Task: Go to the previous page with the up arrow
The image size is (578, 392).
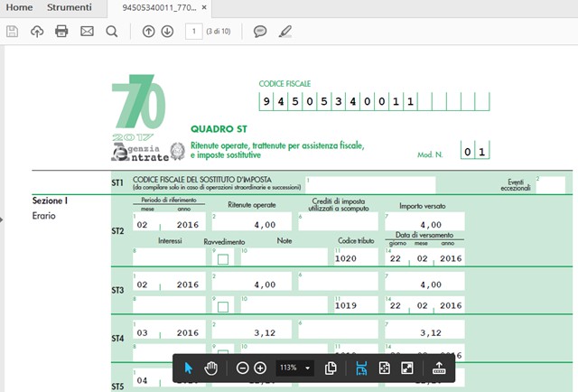Action: pyautogui.click(x=149, y=32)
